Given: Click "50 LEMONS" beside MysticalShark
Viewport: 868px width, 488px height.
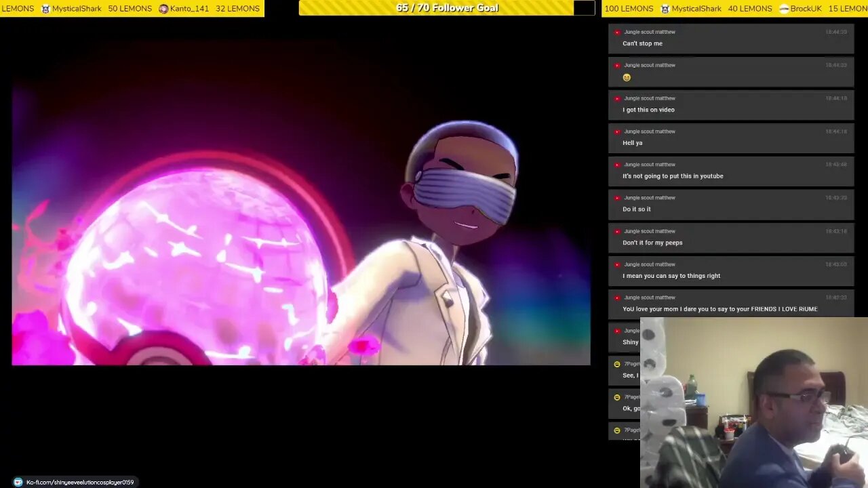Looking at the screenshot, I should pos(130,9).
